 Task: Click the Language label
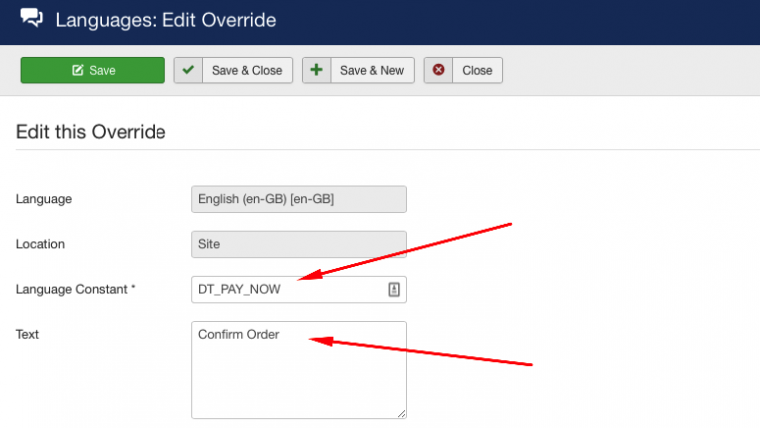(44, 199)
